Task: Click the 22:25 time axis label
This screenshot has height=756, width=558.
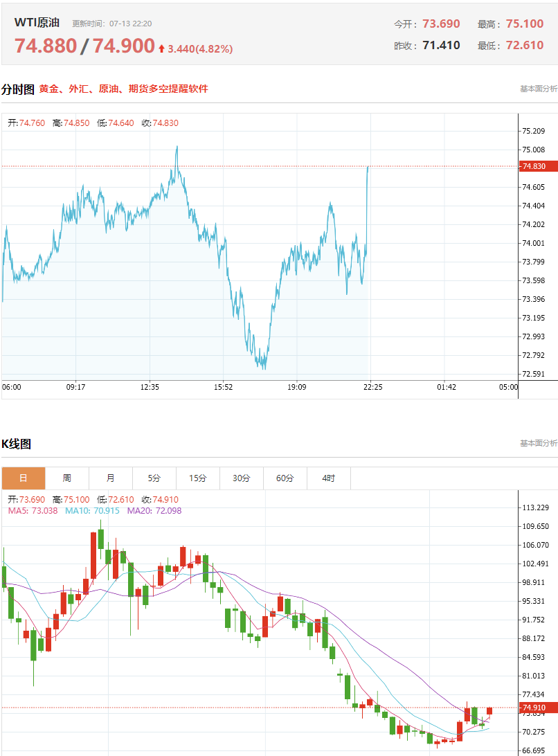Action: click(372, 387)
